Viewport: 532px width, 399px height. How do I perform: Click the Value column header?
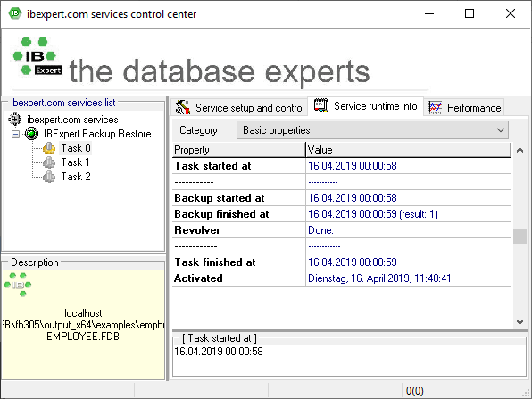(x=408, y=150)
